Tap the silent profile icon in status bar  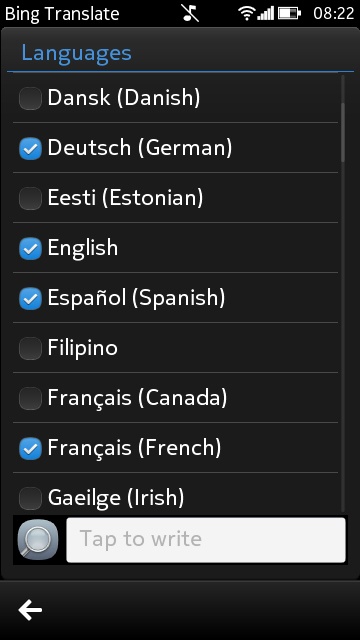tap(190, 13)
